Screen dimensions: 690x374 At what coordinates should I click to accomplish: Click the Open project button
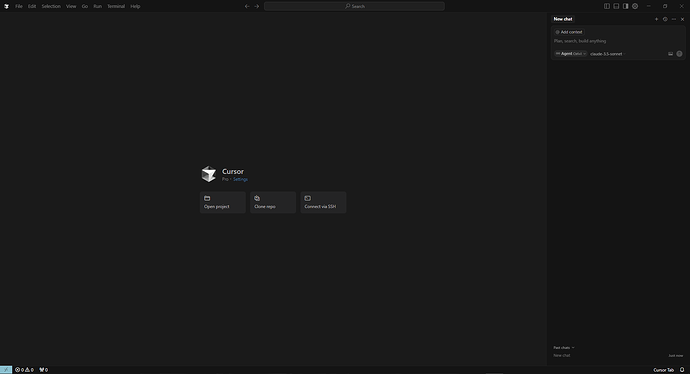point(223,202)
